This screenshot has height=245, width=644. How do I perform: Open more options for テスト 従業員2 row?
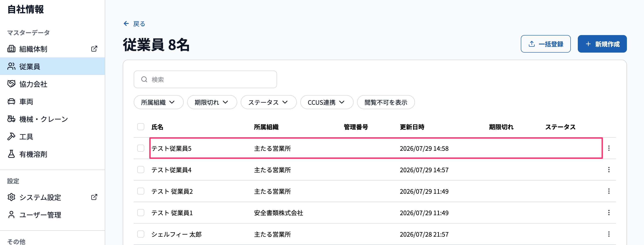[609, 191]
